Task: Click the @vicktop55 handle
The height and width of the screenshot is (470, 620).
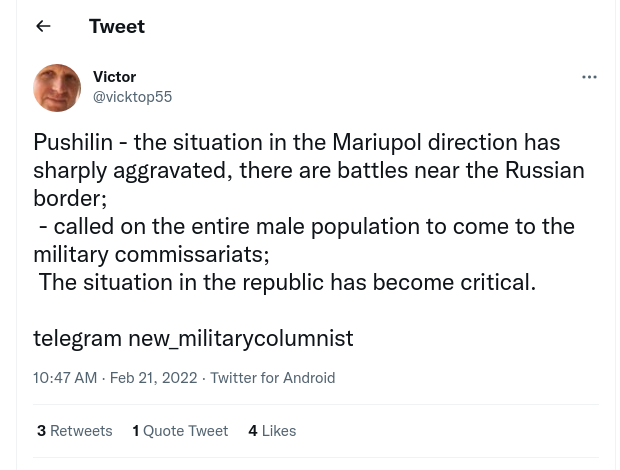Action: pyautogui.click(x=132, y=97)
